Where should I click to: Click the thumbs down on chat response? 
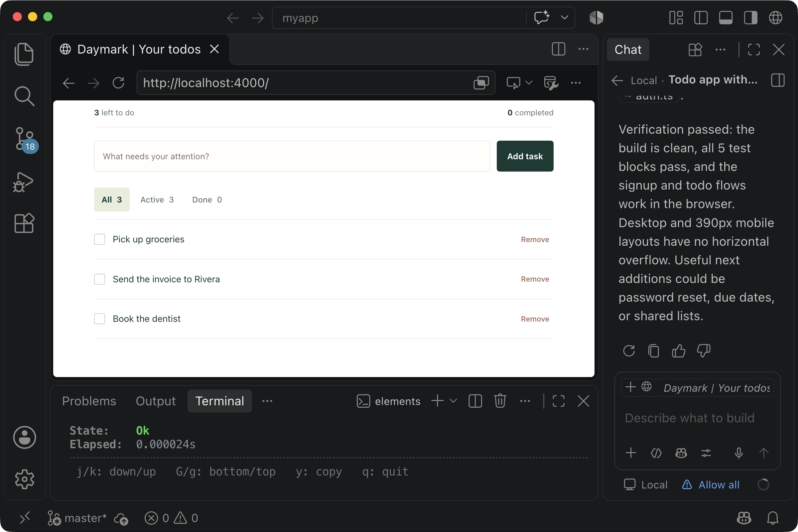(703, 350)
